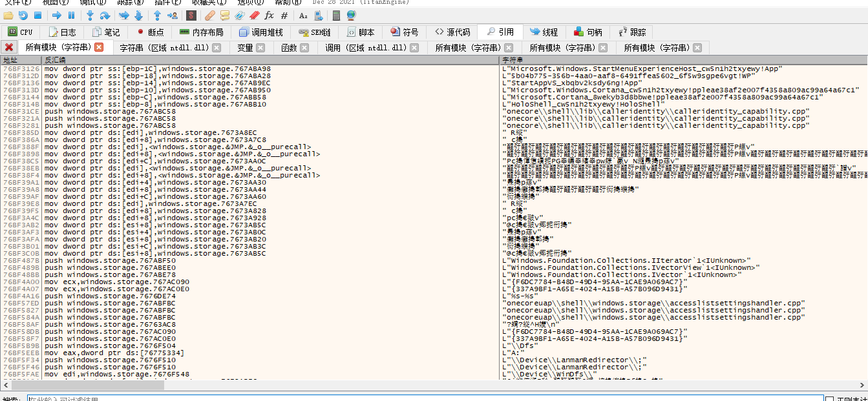Open the 断点 breakpoints tab
This screenshot has width=868, height=401.
[149, 32]
